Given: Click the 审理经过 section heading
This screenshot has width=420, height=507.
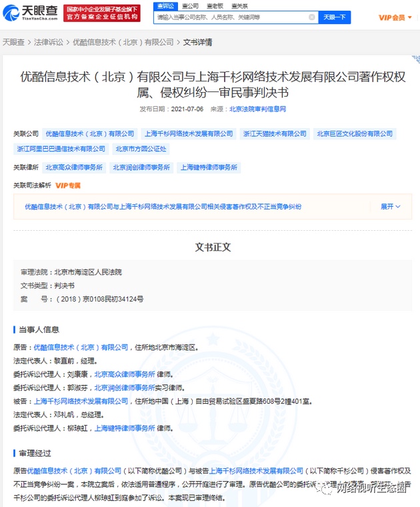Looking at the screenshot, I should [x=35, y=454].
